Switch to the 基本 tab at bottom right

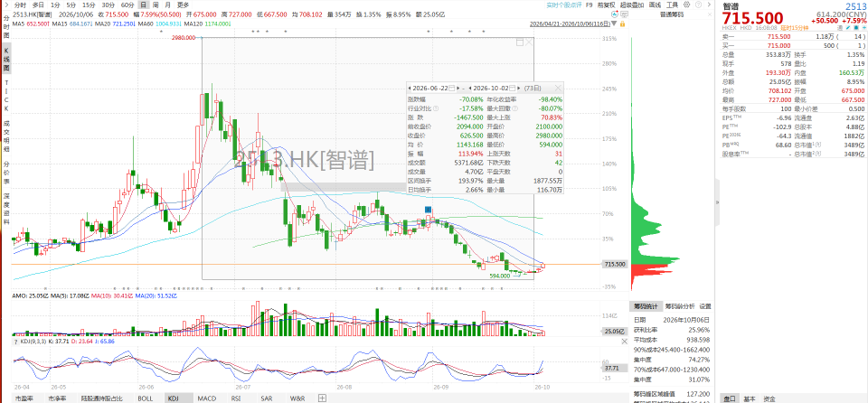click(749, 398)
